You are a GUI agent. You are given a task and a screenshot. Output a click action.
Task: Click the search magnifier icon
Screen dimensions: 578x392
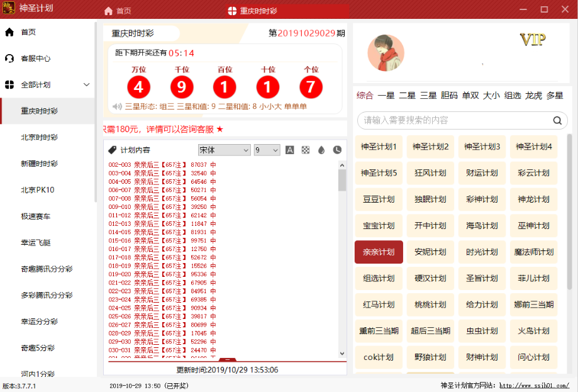pos(557,120)
